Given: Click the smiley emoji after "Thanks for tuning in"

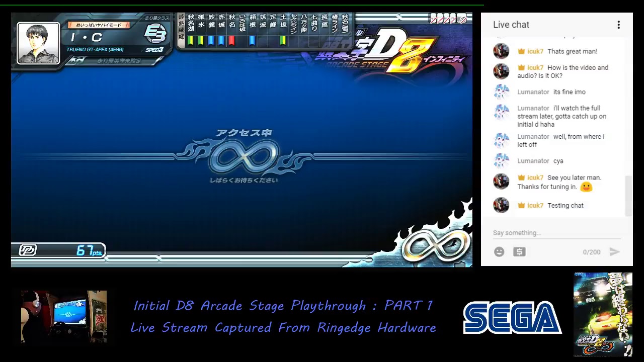Looking at the screenshot, I should point(586,187).
